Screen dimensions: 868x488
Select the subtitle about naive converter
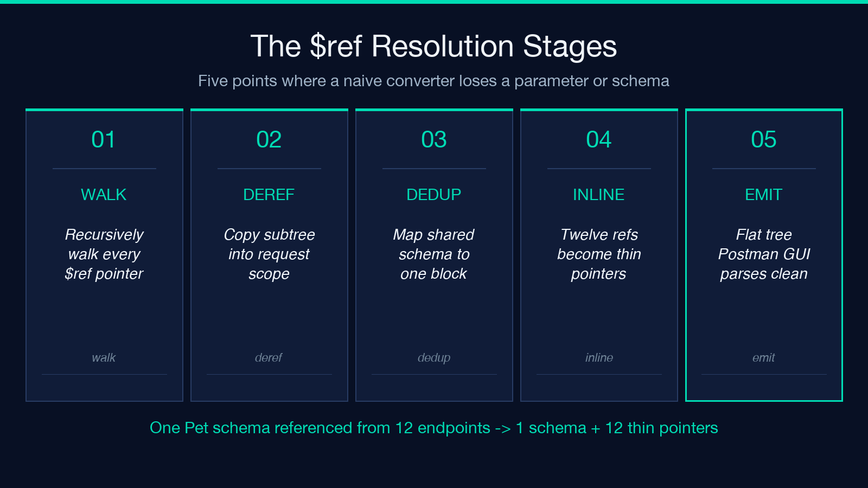pos(433,81)
